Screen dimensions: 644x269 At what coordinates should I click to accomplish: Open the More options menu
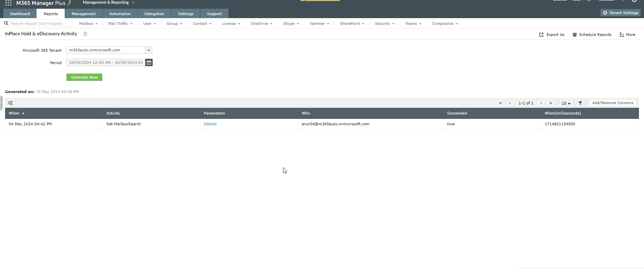coord(627,35)
